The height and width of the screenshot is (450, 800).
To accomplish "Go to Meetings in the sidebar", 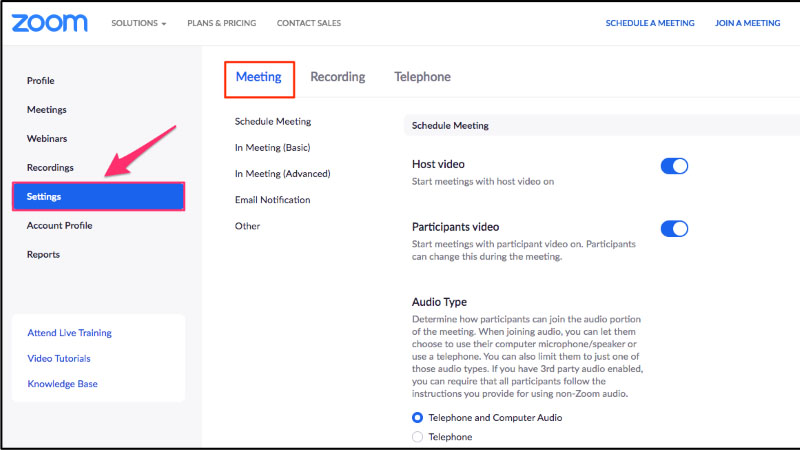I will [47, 110].
